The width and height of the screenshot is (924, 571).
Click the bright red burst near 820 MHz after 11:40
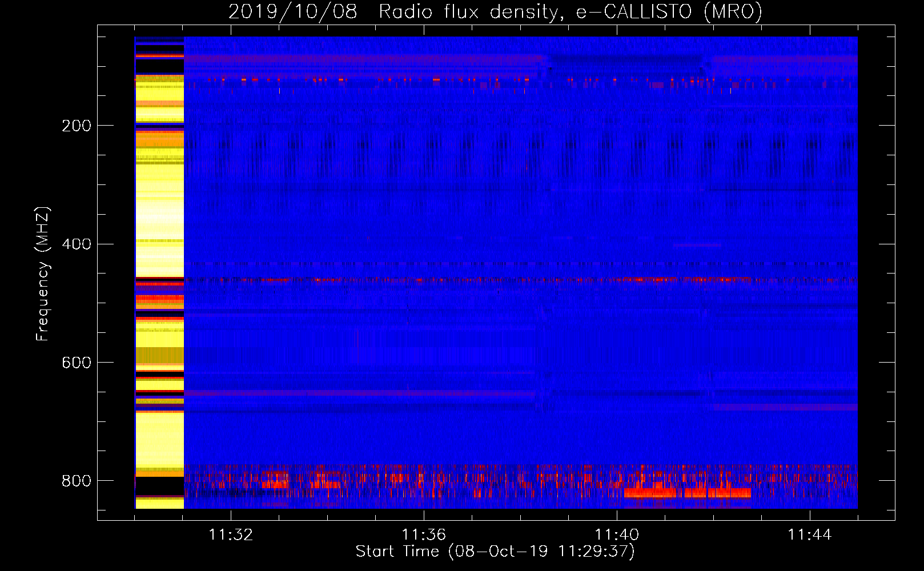(x=688, y=493)
